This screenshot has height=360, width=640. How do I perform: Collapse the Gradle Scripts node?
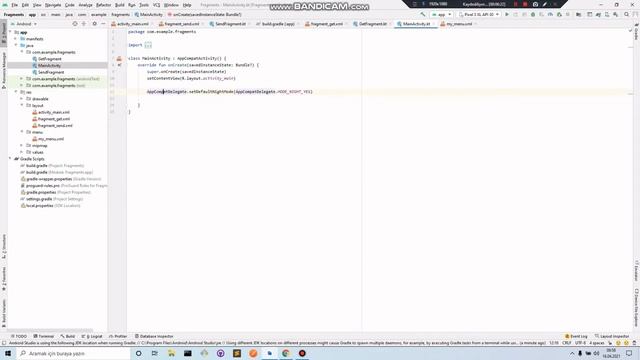tap(11, 159)
